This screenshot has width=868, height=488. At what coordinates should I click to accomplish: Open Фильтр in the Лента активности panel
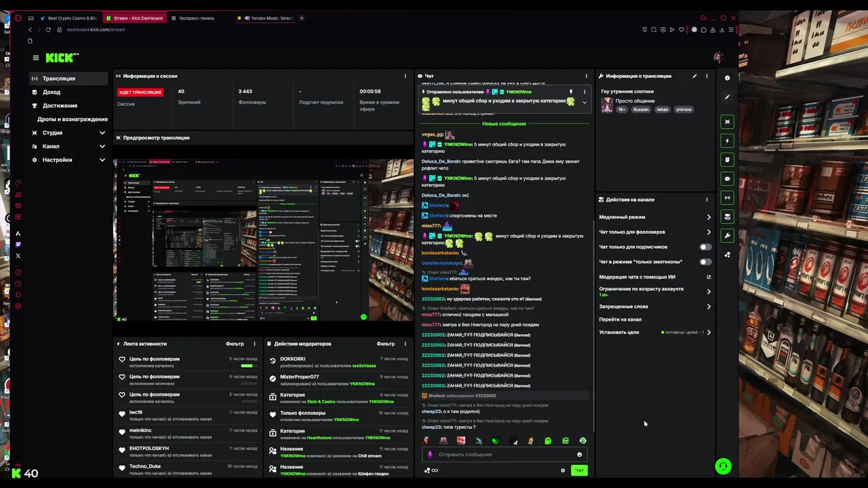click(x=235, y=344)
